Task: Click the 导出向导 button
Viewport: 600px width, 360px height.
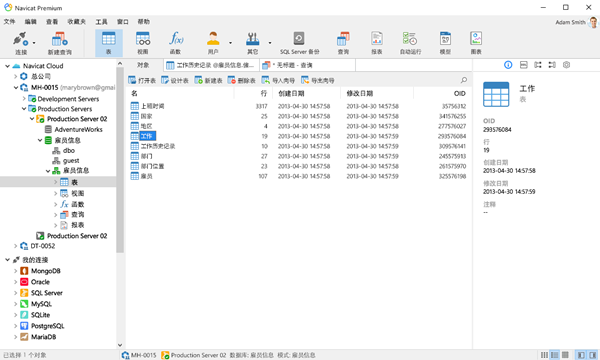Action: [x=318, y=80]
